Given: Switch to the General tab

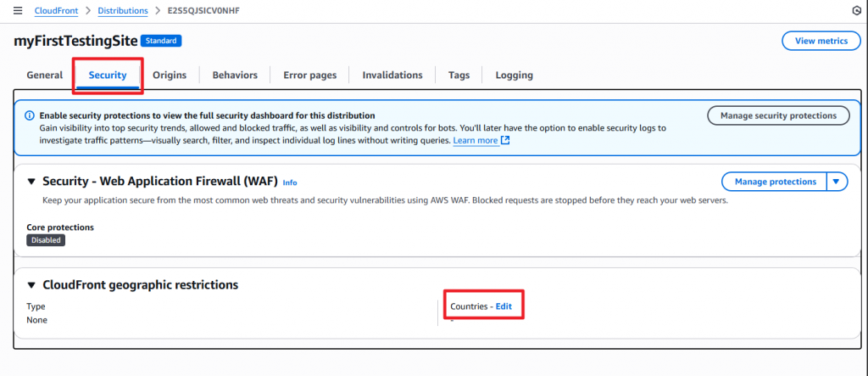Looking at the screenshot, I should 45,75.
